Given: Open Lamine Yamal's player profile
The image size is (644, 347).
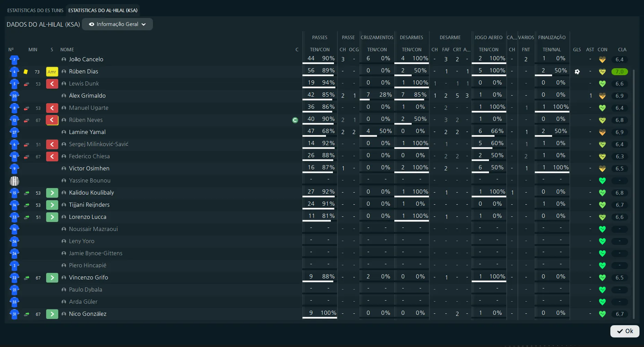Looking at the screenshot, I should click(87, 132).
